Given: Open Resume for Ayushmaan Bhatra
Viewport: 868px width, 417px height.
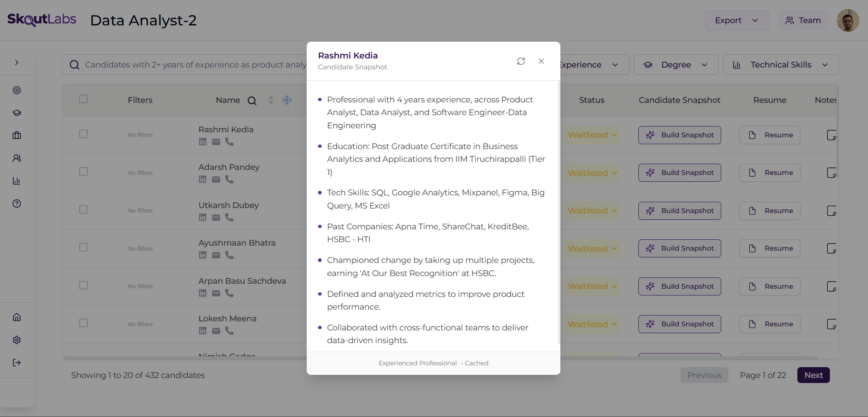Looking at the screenshot, I should [770, 248].
